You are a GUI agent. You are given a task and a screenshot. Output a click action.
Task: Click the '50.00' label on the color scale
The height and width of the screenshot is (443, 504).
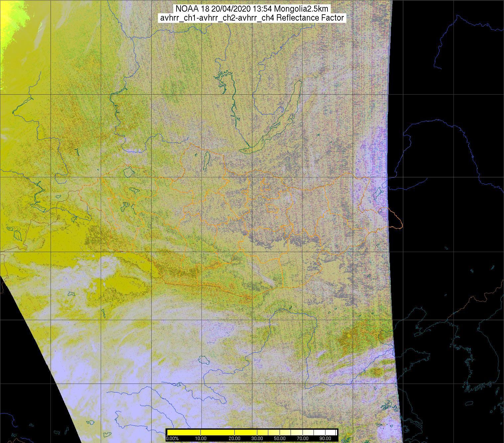(280, 438)
